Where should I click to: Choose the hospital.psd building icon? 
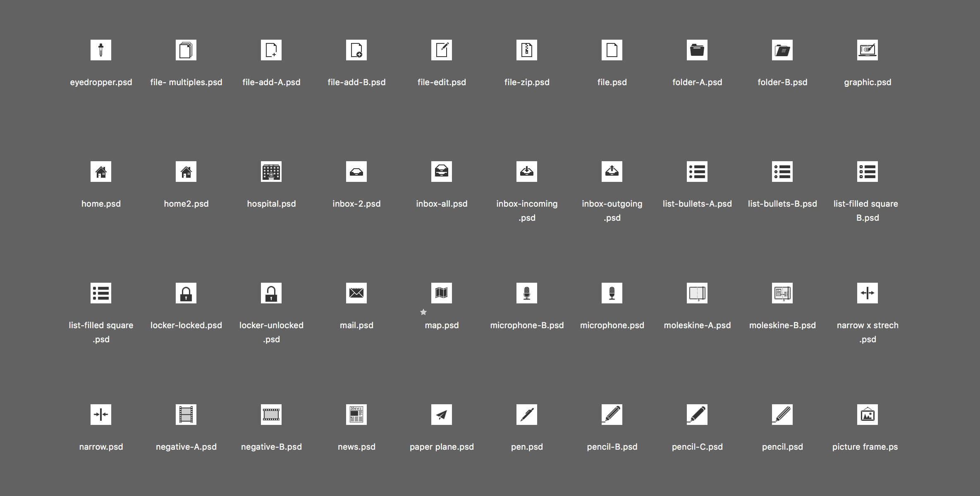(271, 172)
